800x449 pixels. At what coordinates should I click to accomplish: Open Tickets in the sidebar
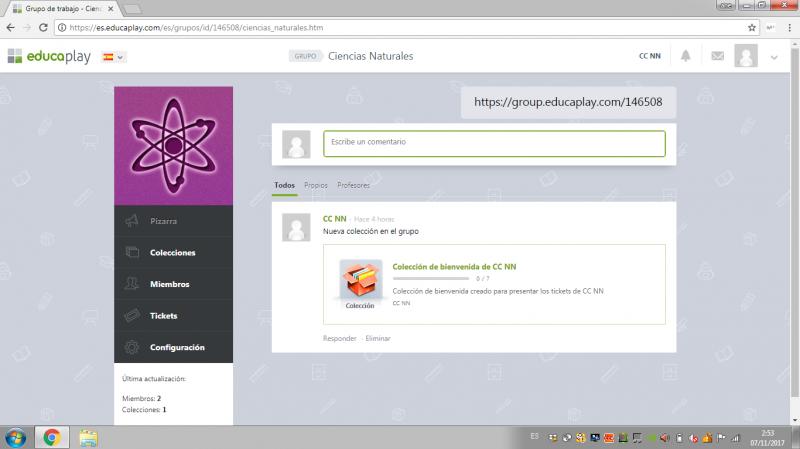coord(173,316)
